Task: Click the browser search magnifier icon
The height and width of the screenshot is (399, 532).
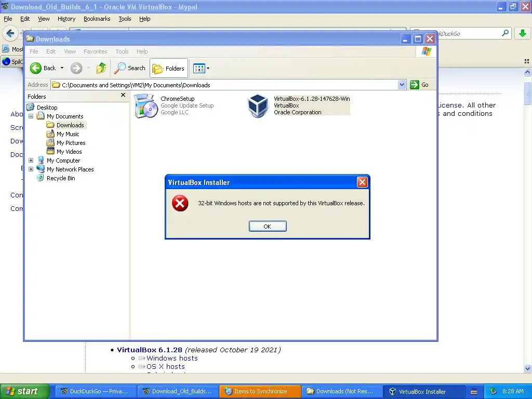Action: 505,33
